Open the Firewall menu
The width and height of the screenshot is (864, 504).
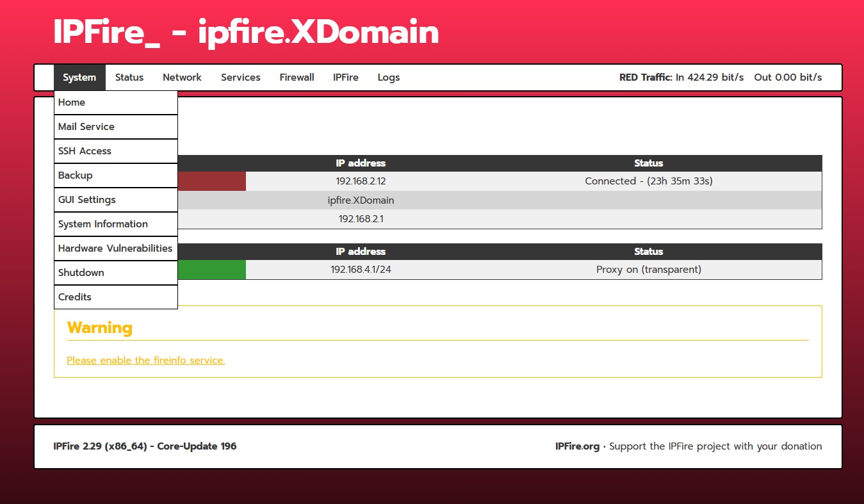297,77
